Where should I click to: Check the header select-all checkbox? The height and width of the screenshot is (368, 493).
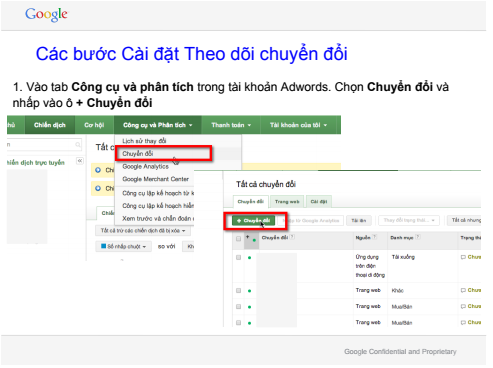coord(238,239)
